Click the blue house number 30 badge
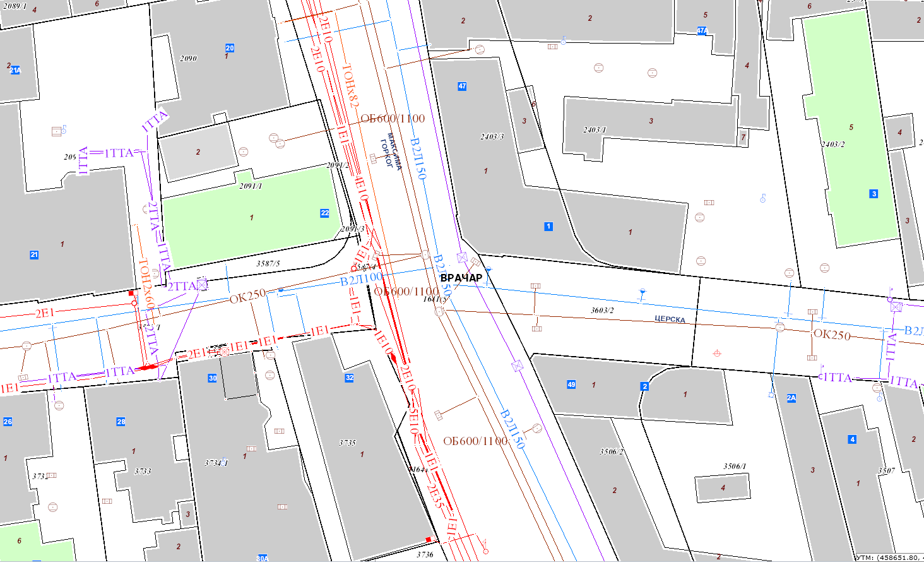This screenshot has height=565, width=924. pyautogui.click(x=213, y=379)
